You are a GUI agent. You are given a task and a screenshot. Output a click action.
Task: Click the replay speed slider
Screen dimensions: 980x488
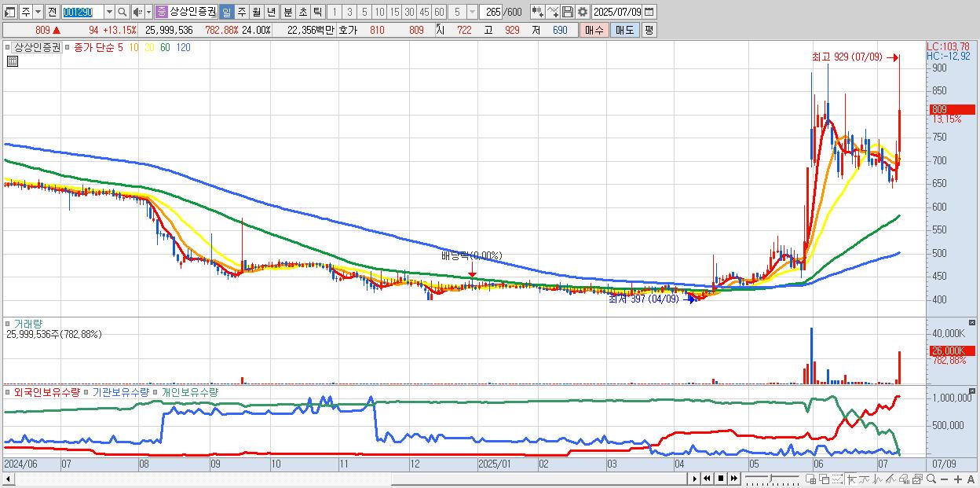(772, 479)
